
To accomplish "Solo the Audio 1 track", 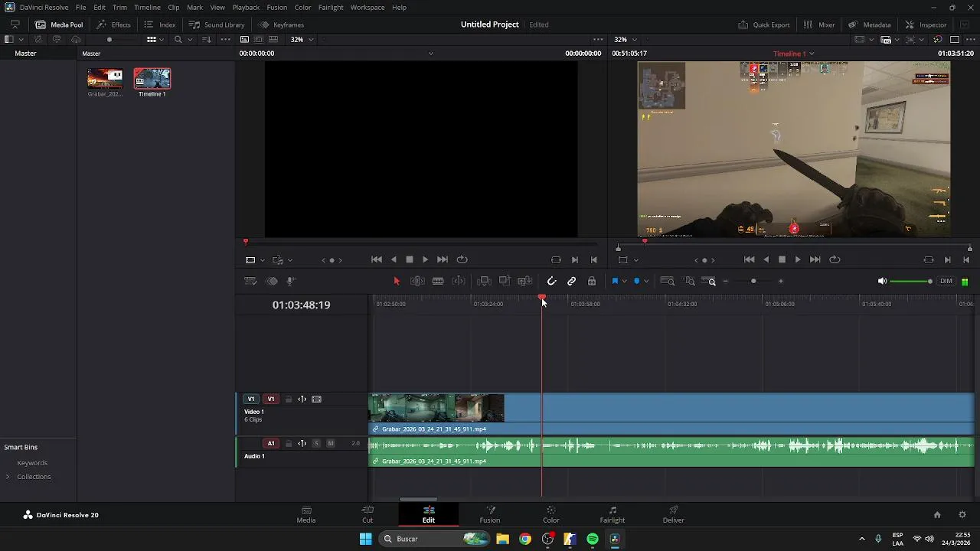I will click(316, 443).
